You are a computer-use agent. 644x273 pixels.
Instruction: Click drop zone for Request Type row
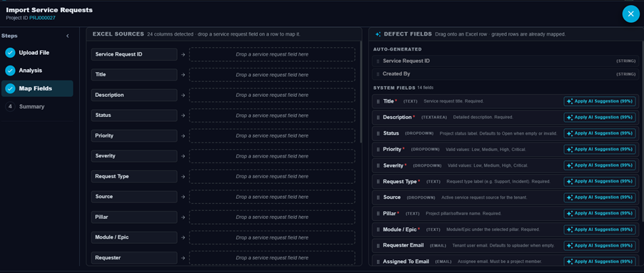[272, 176]
